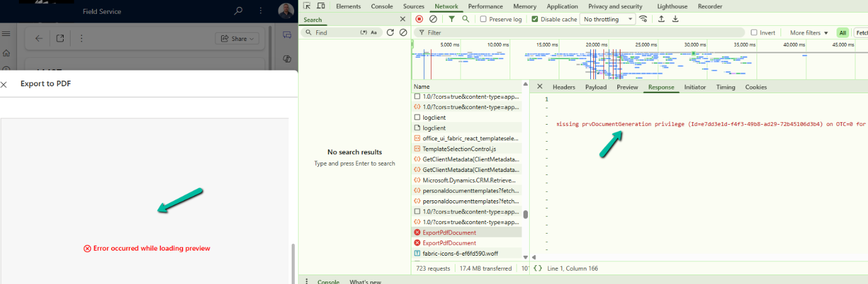Switch to the Headers tab
Screen dimensions: 868x284
coord(564,87)
